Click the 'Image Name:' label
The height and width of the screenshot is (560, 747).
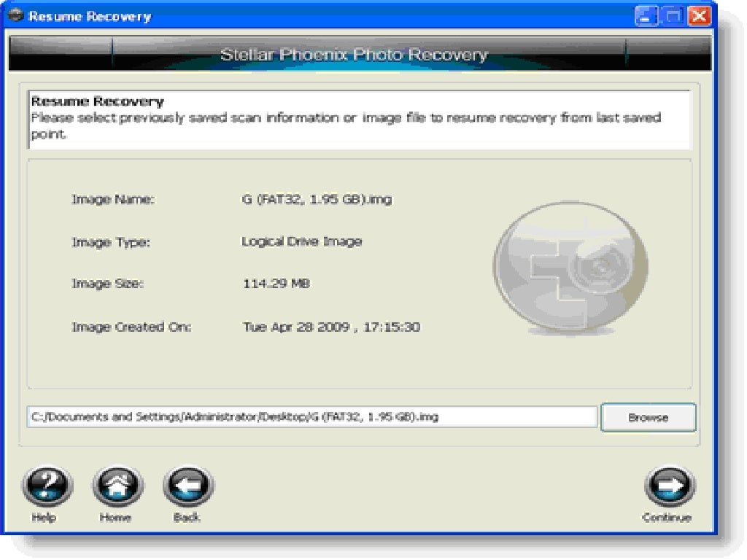pyautogui.click(x=113, y=200)
